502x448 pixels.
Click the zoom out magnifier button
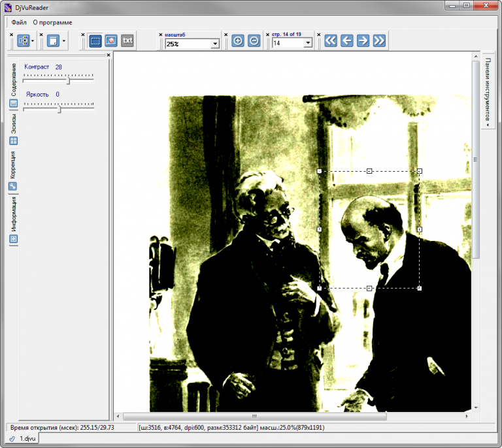(x=254, y=40)
